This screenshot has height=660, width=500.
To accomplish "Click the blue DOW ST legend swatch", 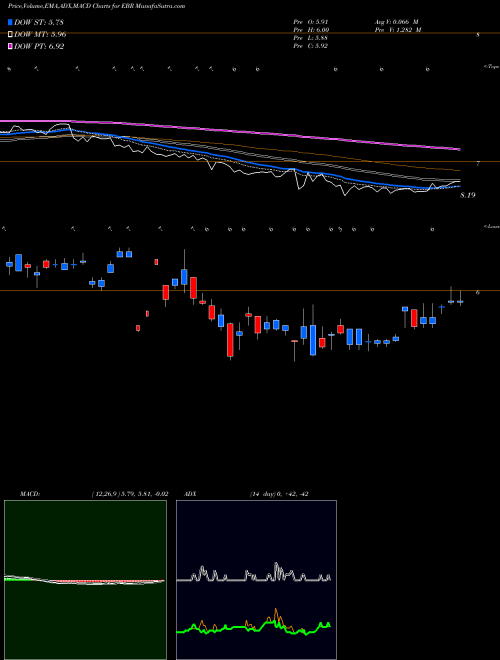I will click(x=10, y=22).
